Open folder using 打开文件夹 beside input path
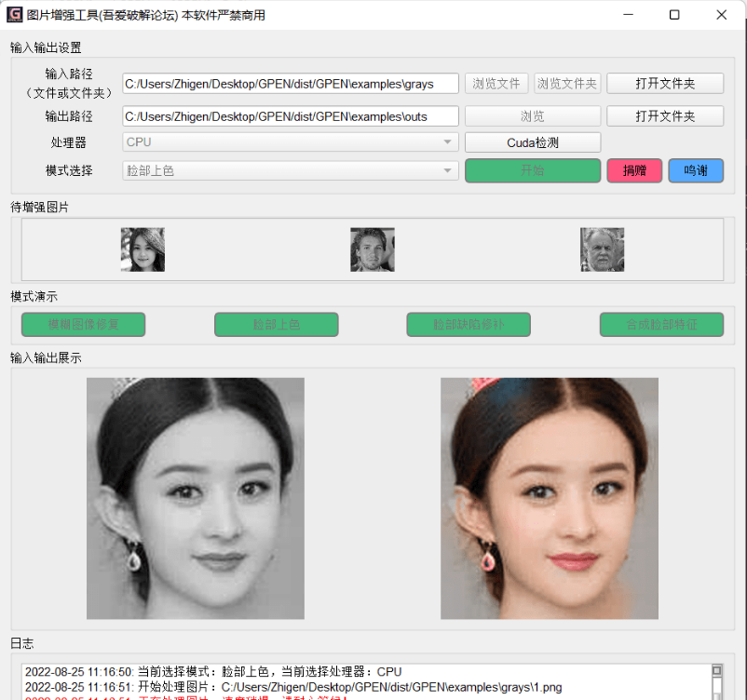The height and width of the screenshot is (700, 747). (665, 84)
